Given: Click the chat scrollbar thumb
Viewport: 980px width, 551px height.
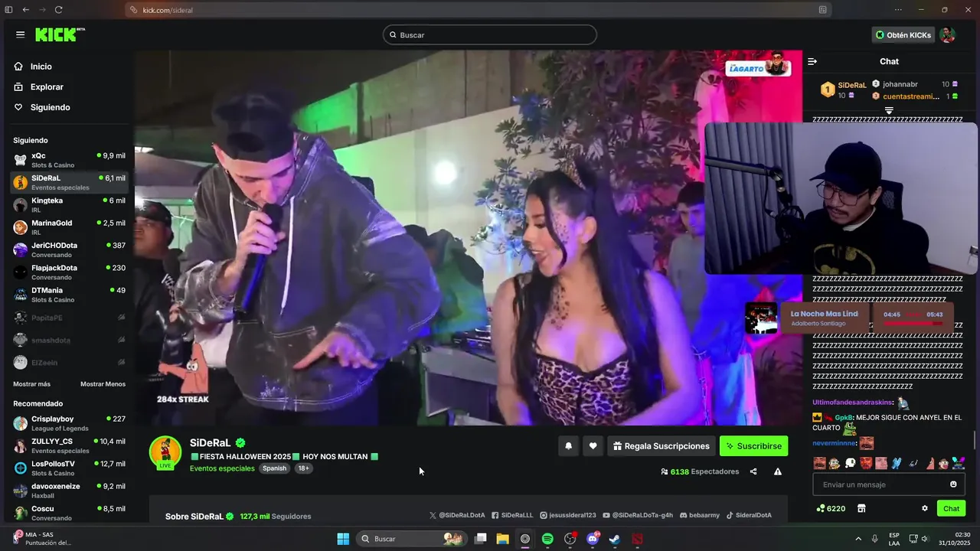Looking at the screenshot, I should [974, 441].
